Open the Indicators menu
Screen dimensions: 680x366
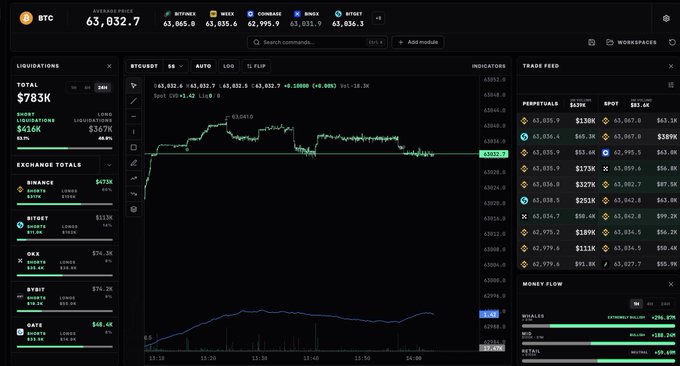click(489, 66)
